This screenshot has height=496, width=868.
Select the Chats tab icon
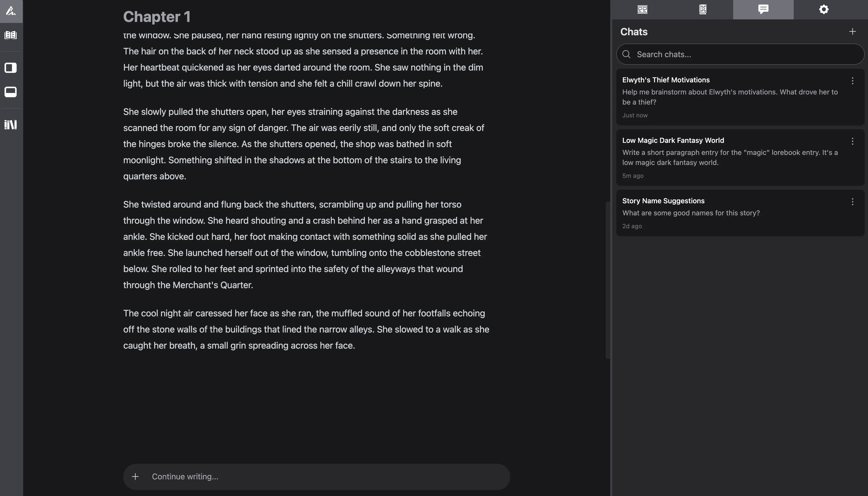[763, 10]
